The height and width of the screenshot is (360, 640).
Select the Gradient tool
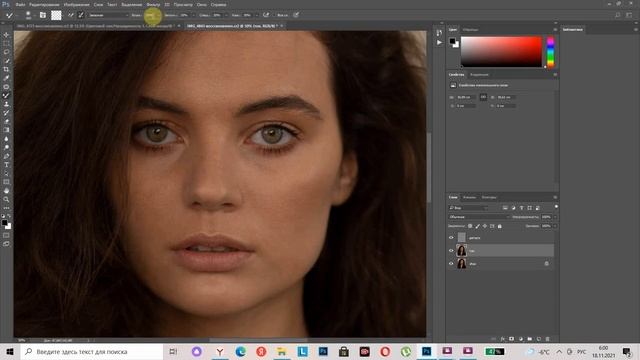(6, 130)
